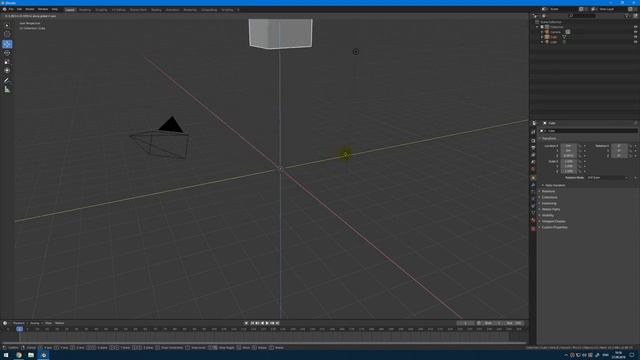
Task: Open the Object properties tab
Action: click(x=533, y=178)
